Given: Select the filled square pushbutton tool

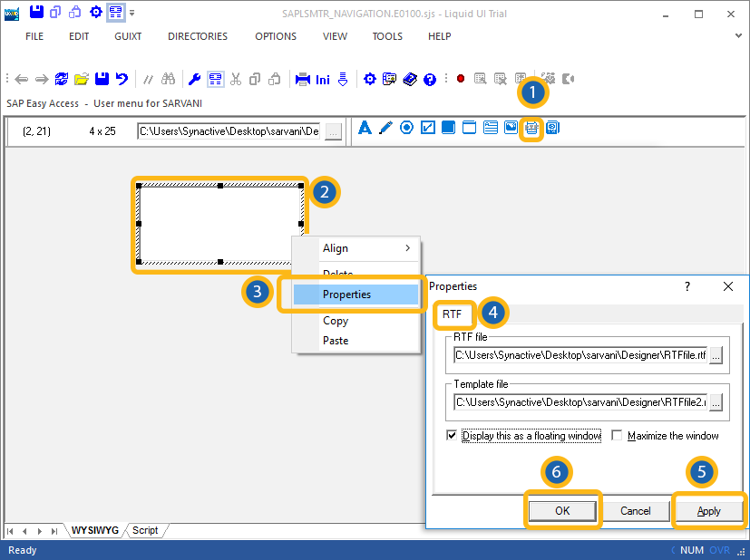Looking at the screenshot, I should tap(448, 128).
